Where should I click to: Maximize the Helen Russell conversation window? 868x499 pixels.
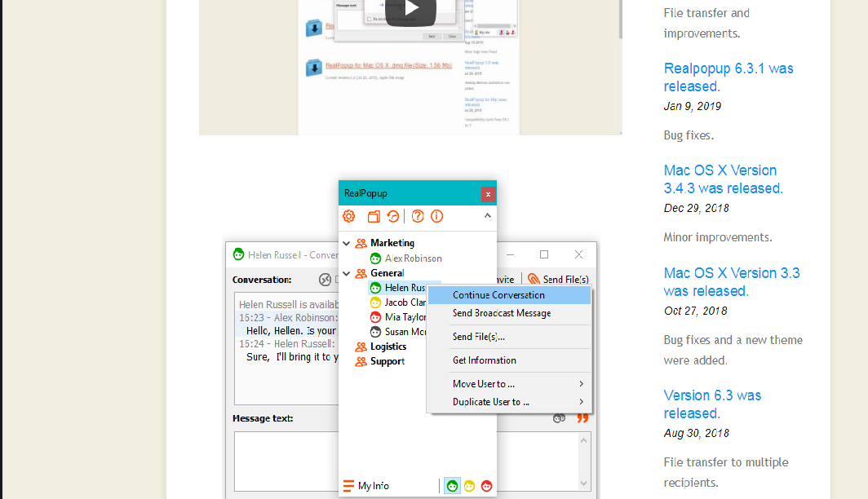click(544, 254)
